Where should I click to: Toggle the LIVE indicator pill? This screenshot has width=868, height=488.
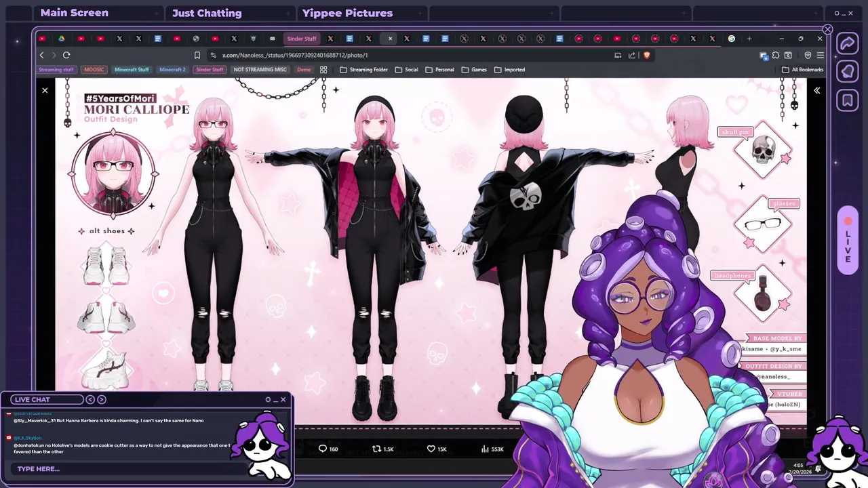pos(848,240)
